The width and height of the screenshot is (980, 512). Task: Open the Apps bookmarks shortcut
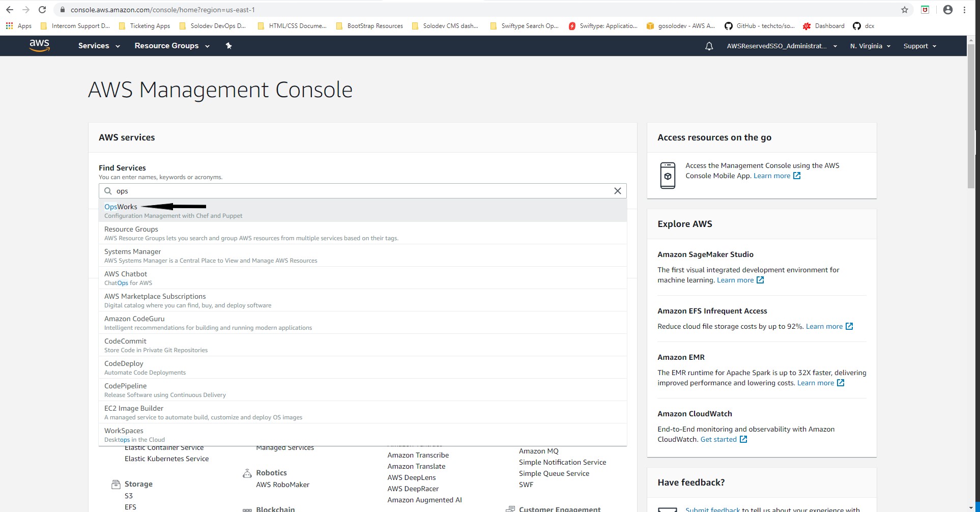coord(18,26)
